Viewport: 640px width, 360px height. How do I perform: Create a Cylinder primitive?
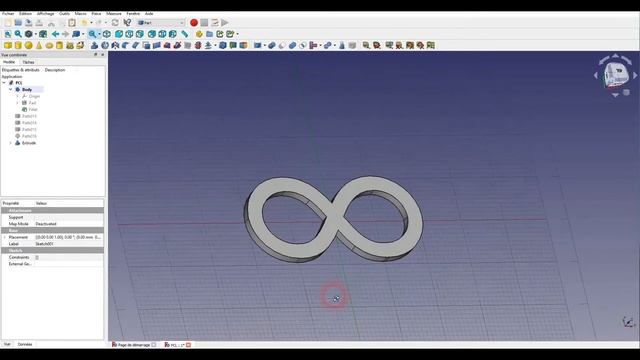click(x=18, y=45)
